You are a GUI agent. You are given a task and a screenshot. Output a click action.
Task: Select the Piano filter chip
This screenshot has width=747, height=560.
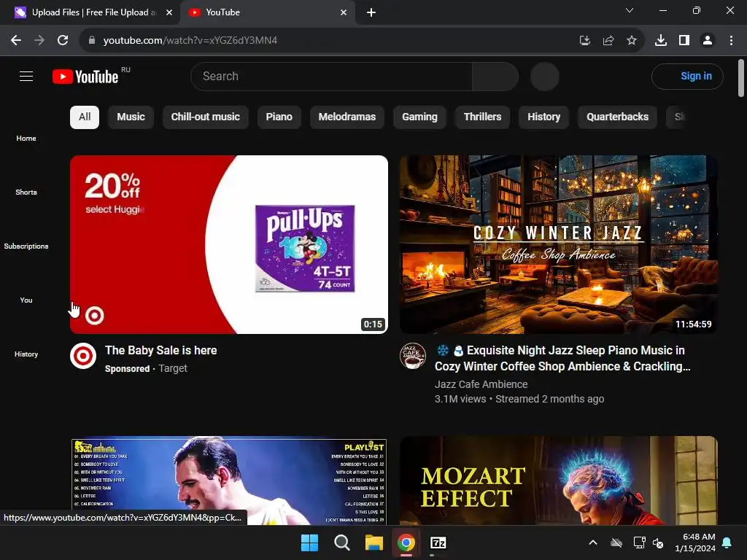click(279, 117)
